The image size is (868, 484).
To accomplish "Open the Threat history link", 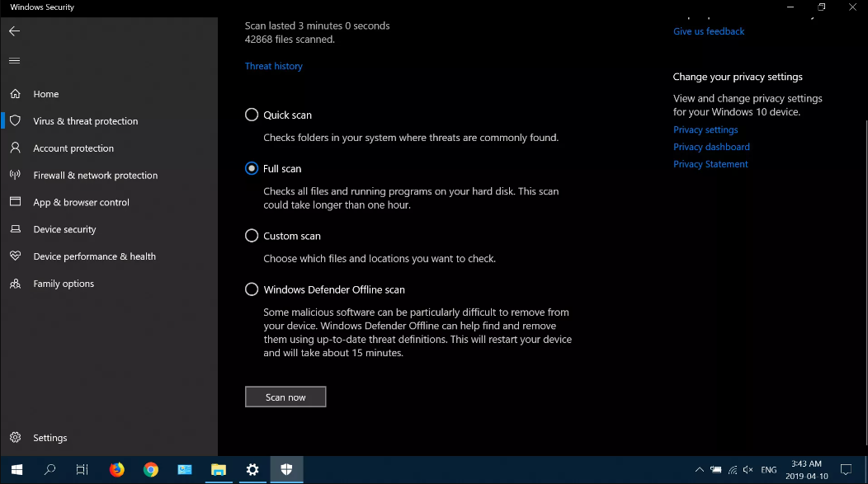I will click(x=273, y=66).
